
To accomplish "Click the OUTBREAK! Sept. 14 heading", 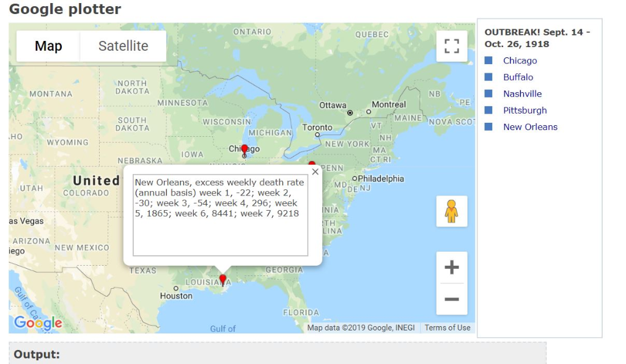I will click(x=537, y=38).
